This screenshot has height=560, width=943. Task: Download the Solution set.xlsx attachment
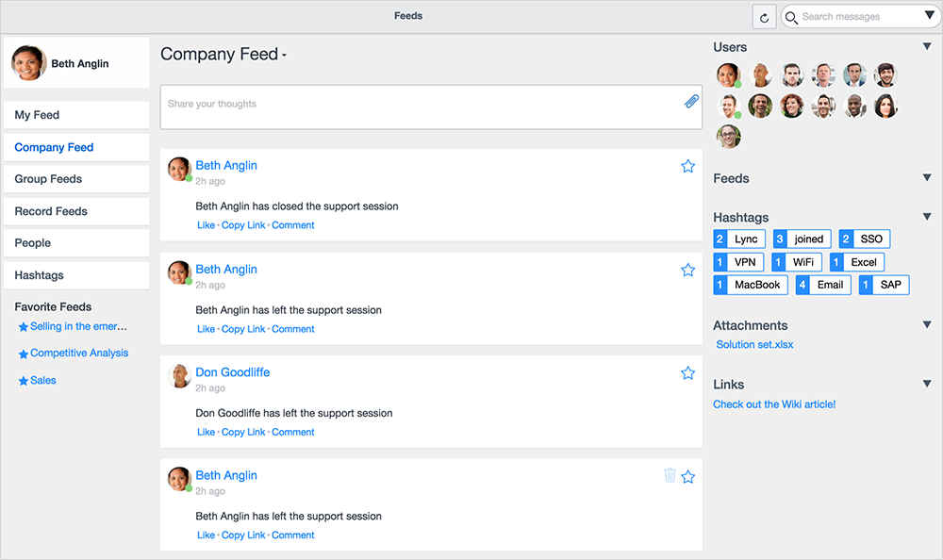click(x=754, y=344)
